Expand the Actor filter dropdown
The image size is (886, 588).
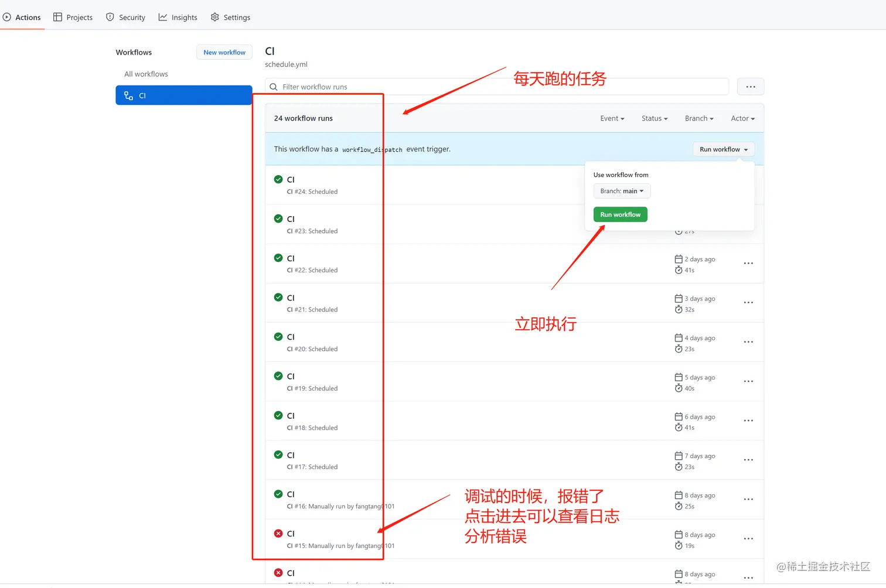[x=743, y=118]
